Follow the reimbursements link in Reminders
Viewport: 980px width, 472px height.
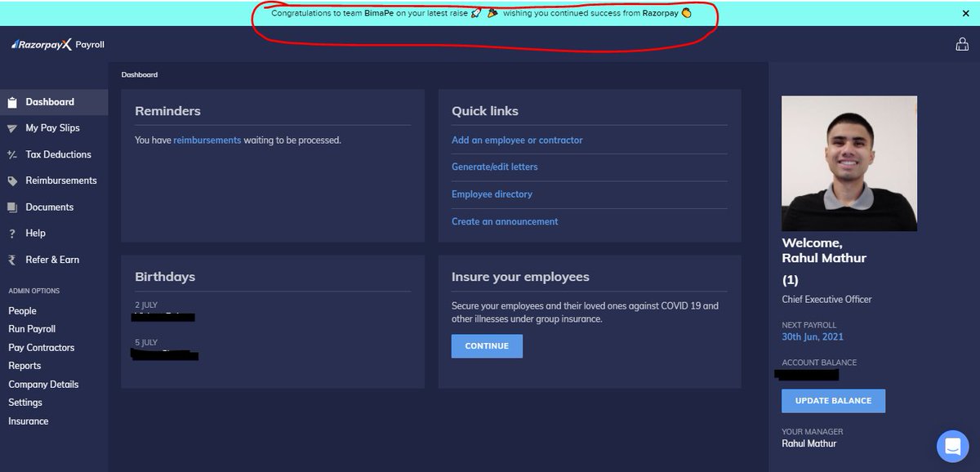coord(207,140)
